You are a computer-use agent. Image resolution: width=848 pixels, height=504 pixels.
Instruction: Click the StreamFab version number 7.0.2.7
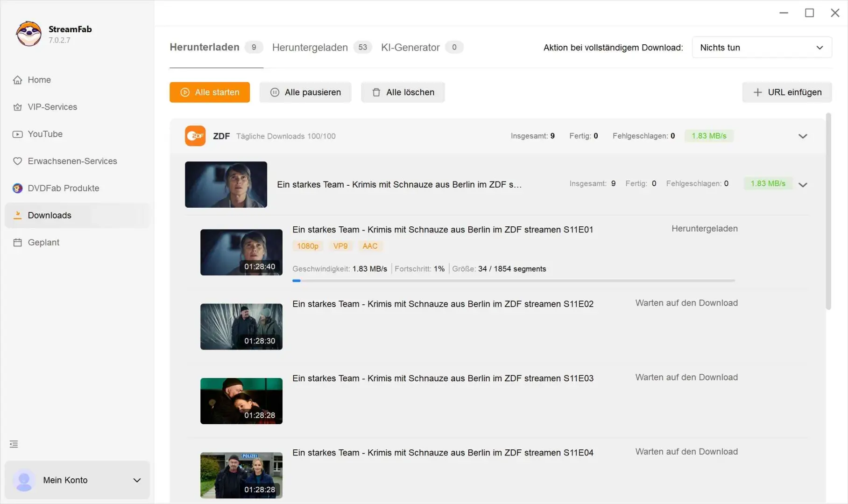59,40
